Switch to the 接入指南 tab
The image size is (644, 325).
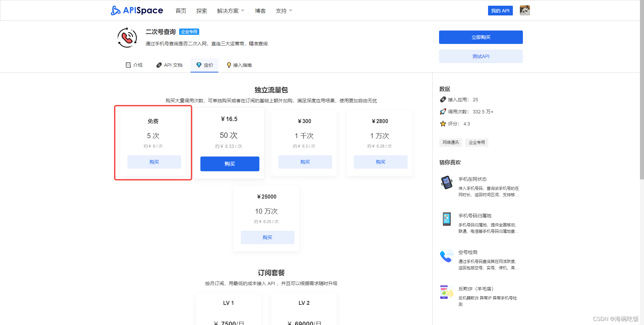[x=239, y=65]
